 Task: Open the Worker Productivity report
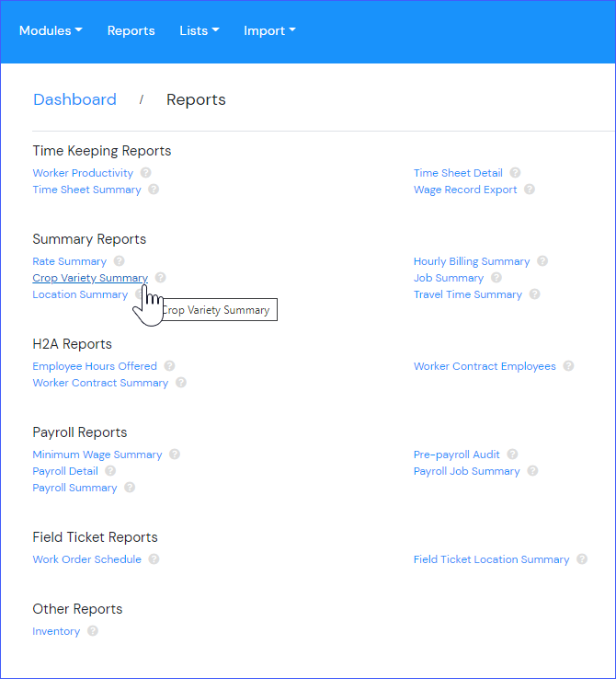click(x=83, y=173)
